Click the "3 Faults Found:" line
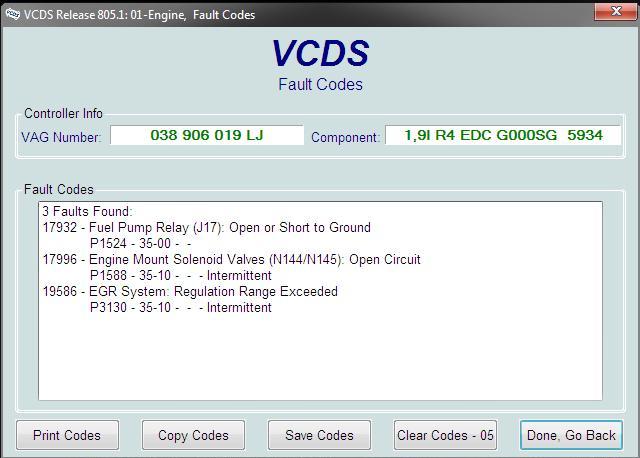The width and height of the screenshot is (640, 458). click(x=87, y=211)
